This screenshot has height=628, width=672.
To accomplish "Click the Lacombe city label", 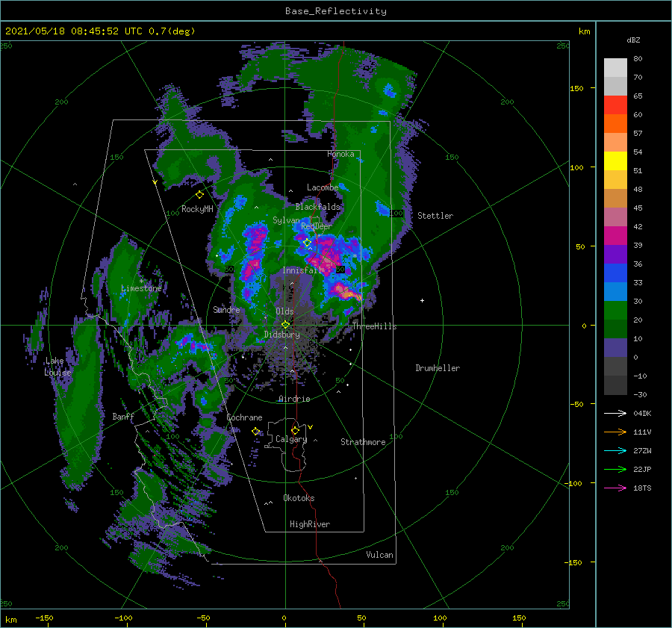I will 323,187.
